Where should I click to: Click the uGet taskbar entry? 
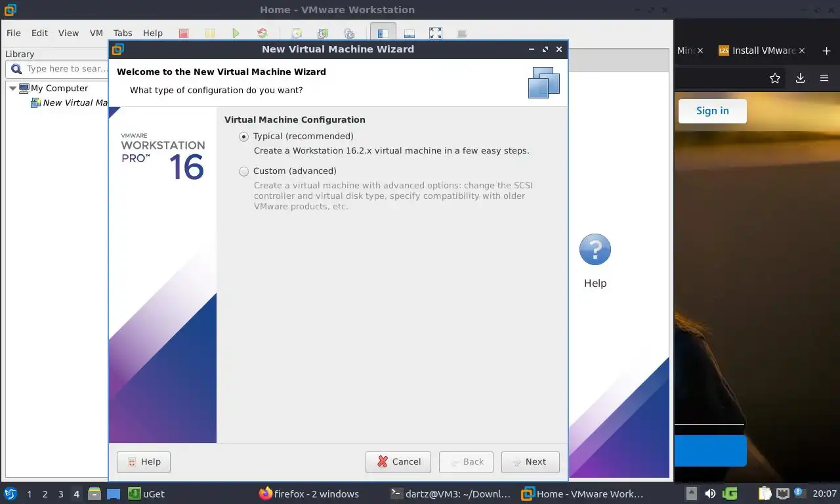(147, 494)
